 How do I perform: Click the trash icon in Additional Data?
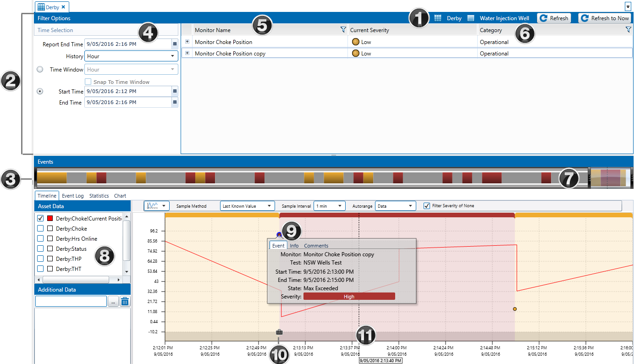125,301
